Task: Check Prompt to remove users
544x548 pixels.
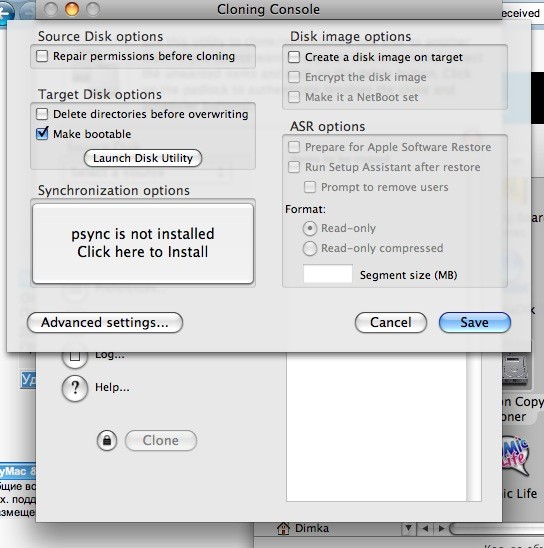Action: [310, 187]
